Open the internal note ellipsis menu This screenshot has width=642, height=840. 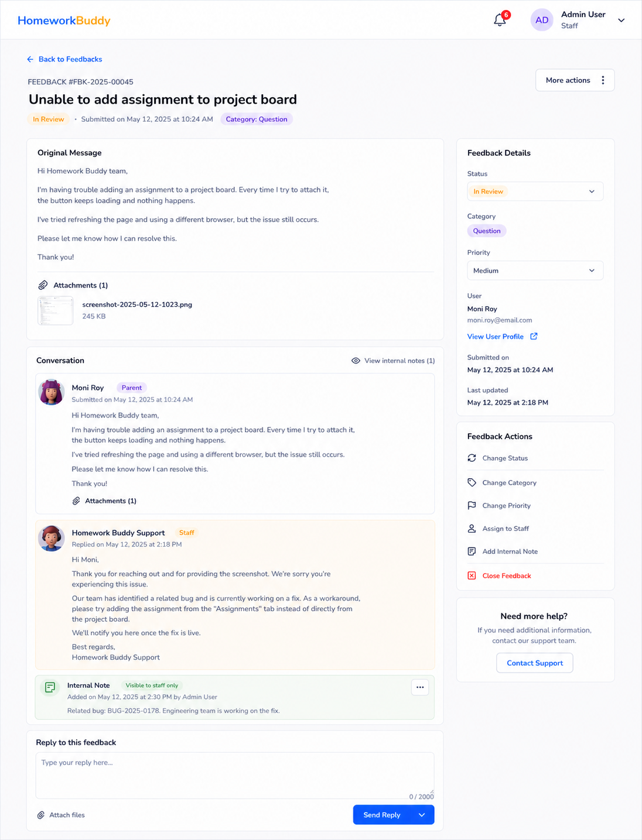click(420, 687)
